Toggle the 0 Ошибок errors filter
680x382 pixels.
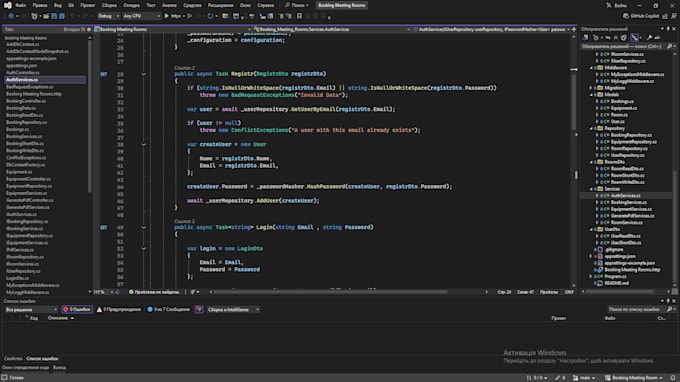(77, 309)
